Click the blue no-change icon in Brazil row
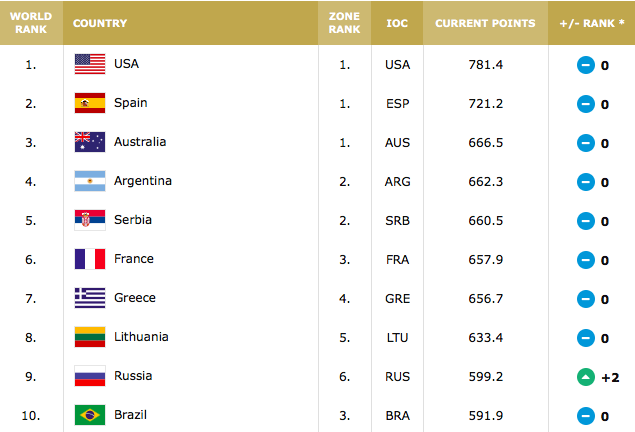The image size is (635, 432). click(586, 415)
